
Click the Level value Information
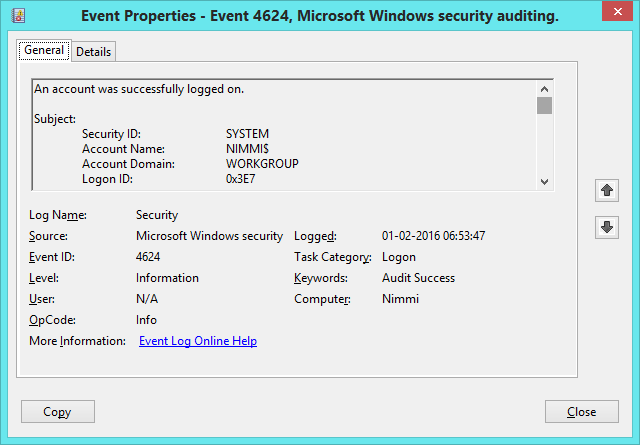[167, 278]
